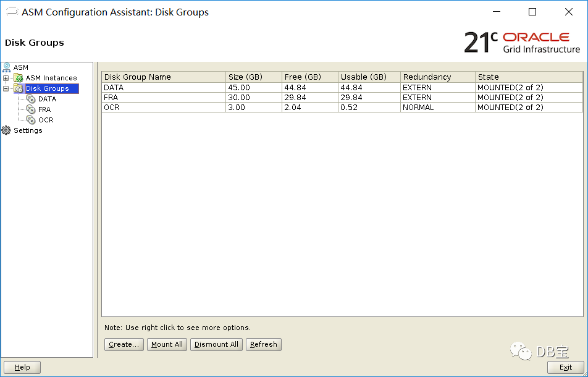The width and height of the screenshot is (588, 377).
Task: Click the OCR disk icon in tree
Action: click(x=31, y=120)
